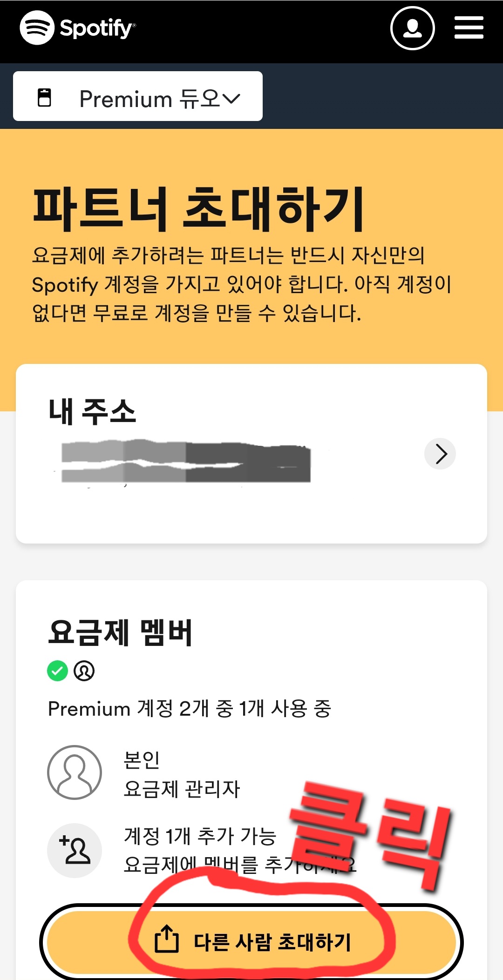Open address details with the right chevron
The width and height of the screenshot is (503, 980).
tap(440, 454)
